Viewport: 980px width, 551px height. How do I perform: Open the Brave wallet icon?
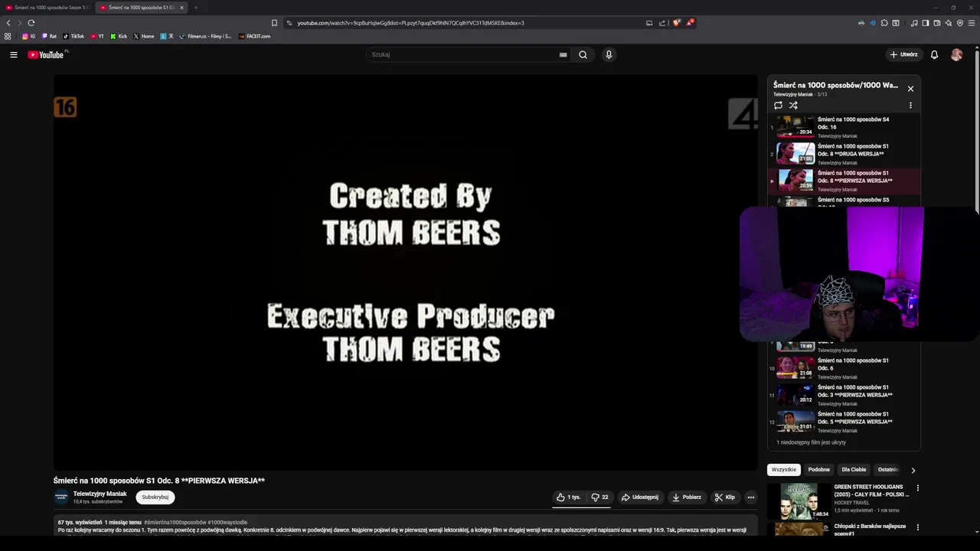point(937,23)
